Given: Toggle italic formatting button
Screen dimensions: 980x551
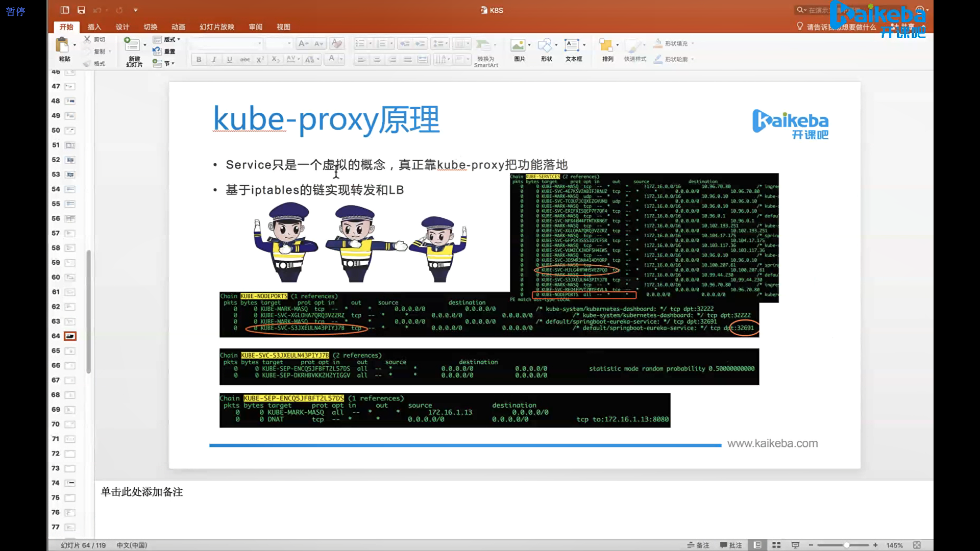Looking at the screenshot, I should click(214, 59).
